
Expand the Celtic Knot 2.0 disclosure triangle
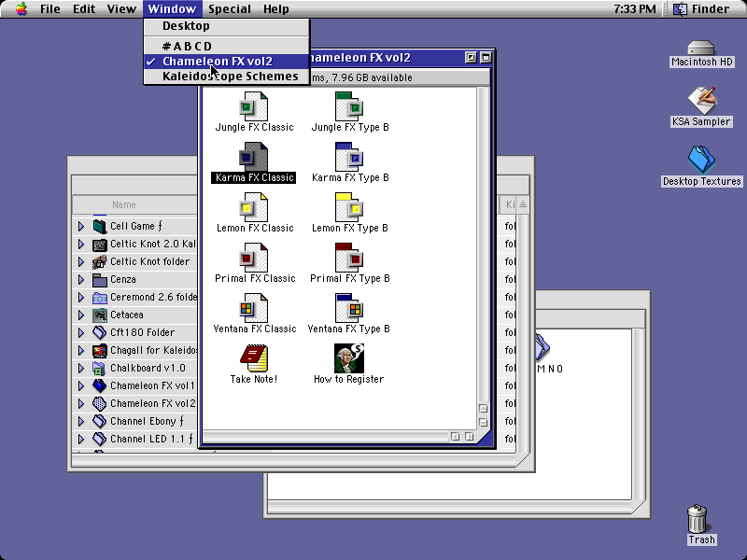(x=81, y=245)
